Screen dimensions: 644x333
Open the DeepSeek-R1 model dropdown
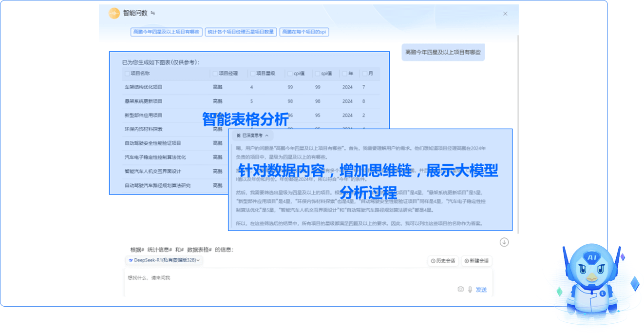click(x=165, y=260)
